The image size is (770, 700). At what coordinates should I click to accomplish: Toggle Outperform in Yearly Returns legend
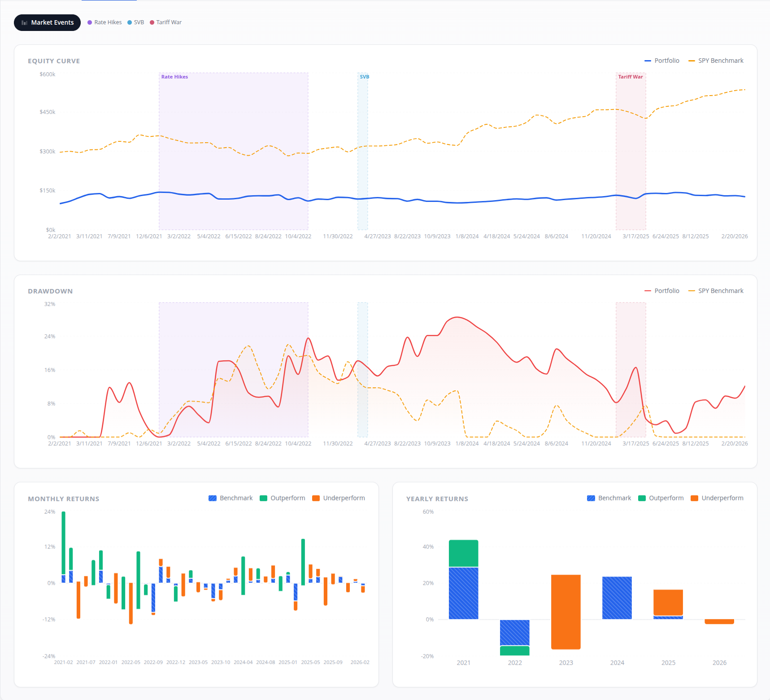[661, 498]
